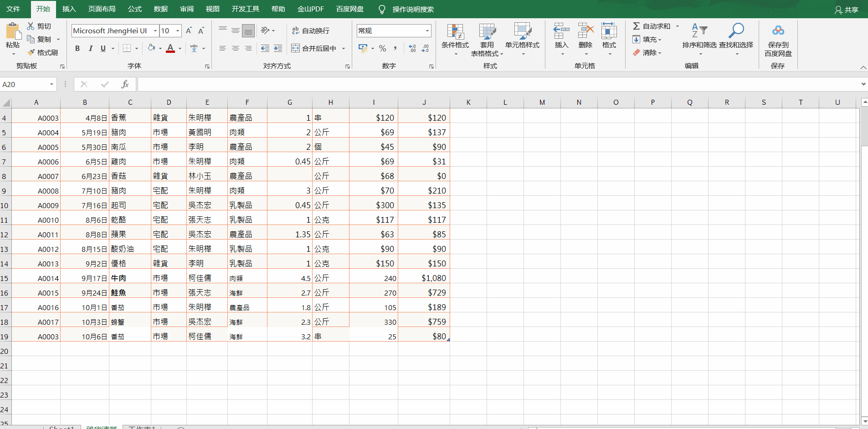
Task: Open the borders button in font group
Action: pyautogui.click(x=127, y=48)
